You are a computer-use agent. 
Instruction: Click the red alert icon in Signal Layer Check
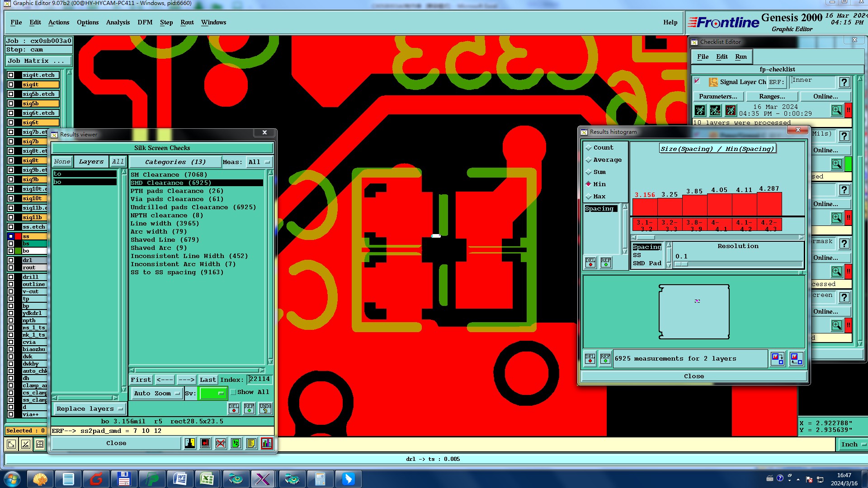[x=848, y=110]
